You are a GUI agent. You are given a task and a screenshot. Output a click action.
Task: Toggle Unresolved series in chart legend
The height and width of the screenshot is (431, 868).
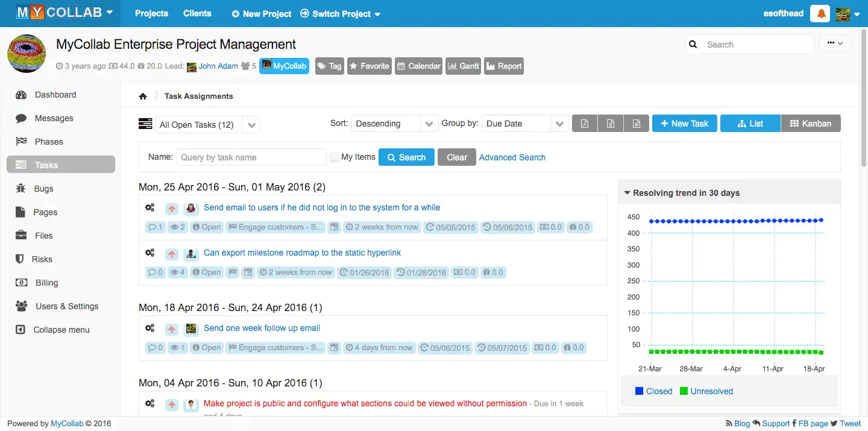click(x=706, y=391)
